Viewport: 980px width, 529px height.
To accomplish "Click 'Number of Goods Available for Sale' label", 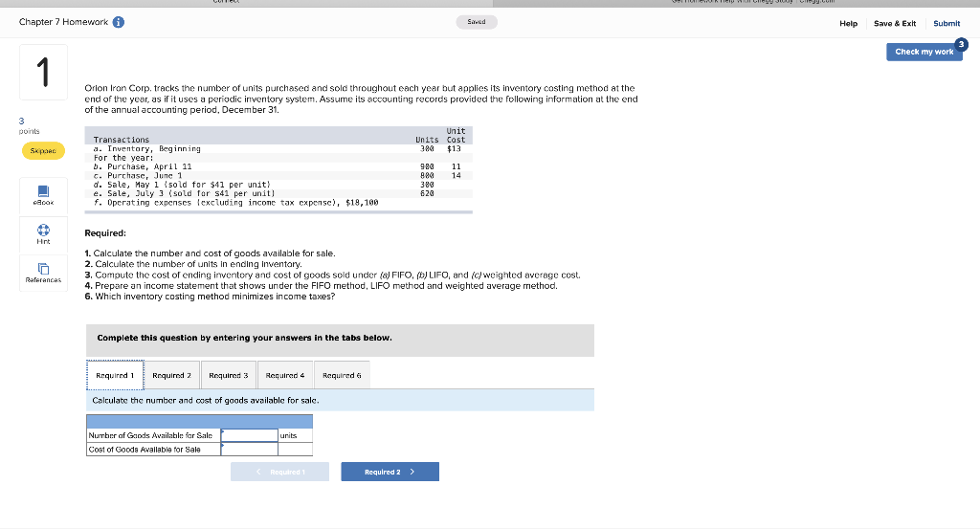I will [x=150, y=435].
